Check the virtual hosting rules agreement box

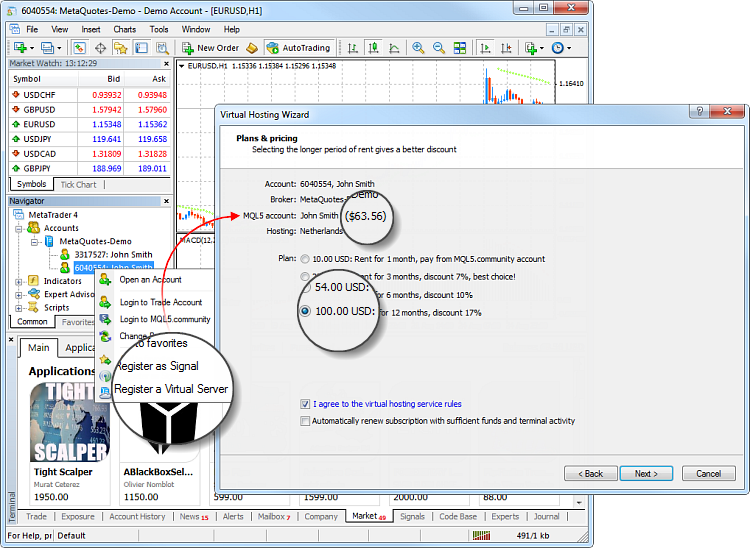pyautogui.click(x=306, y=404)
